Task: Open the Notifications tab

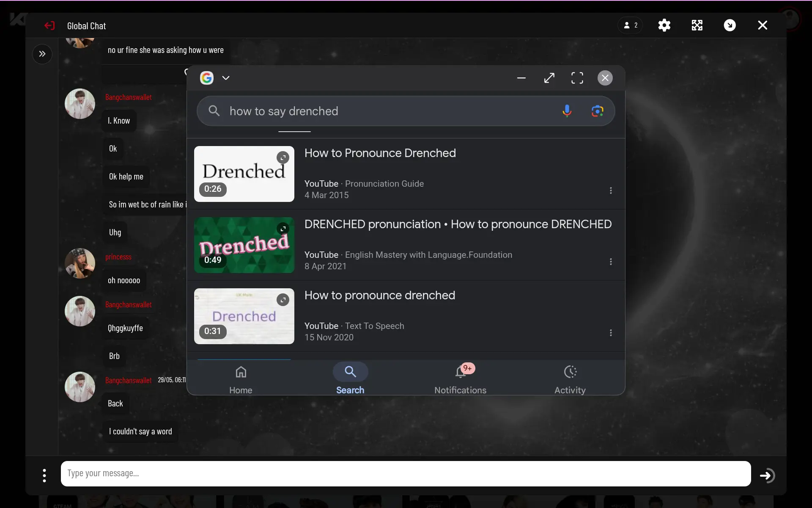Action: pyautogui.click(x=460, y=379)
